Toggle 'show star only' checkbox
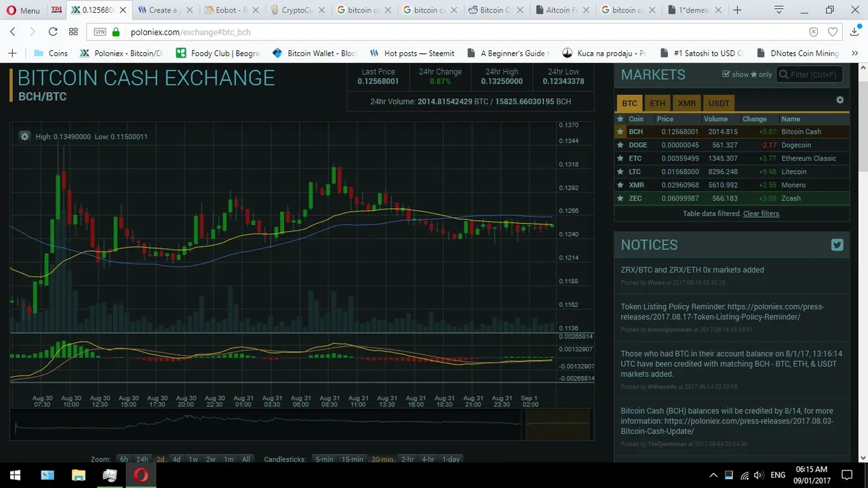Screen dimensions: 868x488 click(726, 74)
